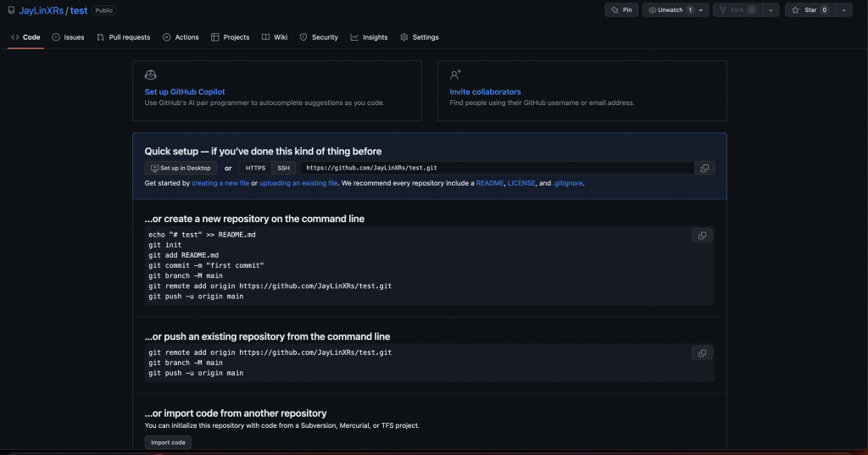The width and height of the screenshot is (868, 455).
Task: Click the GitHub Copilot icon
Action: [x=151, y=75]
